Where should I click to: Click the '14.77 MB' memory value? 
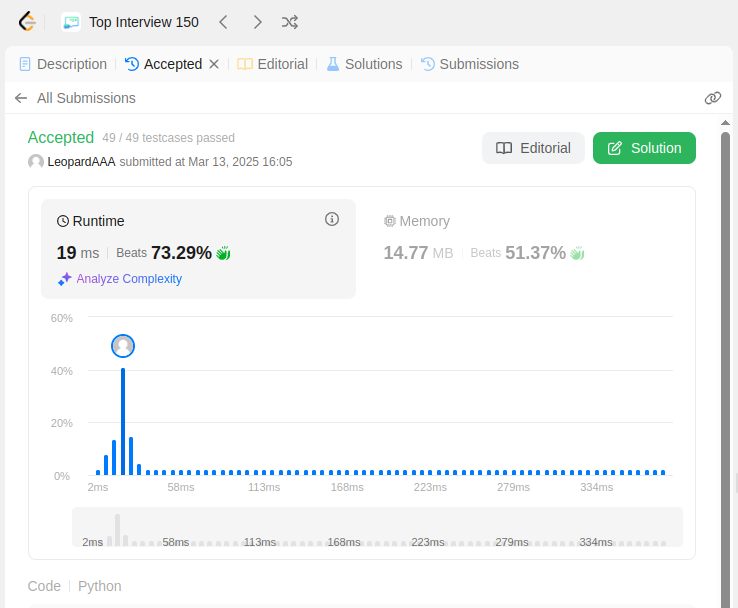tap(418, 253)
